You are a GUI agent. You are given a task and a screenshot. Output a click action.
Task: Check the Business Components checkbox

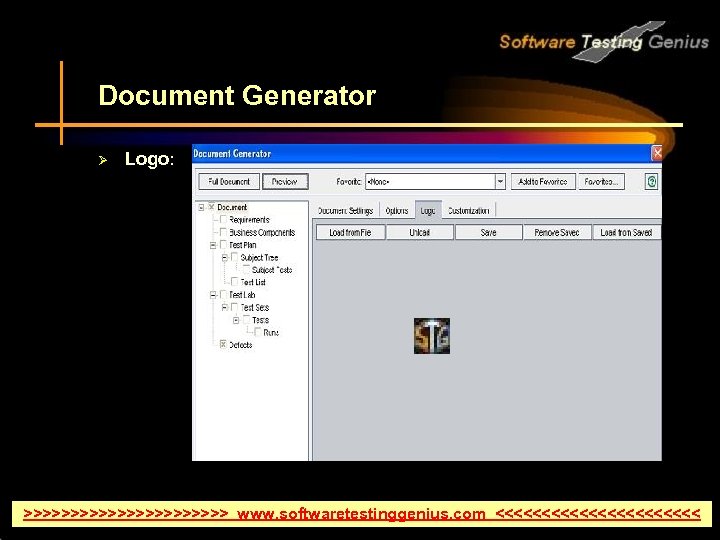point(223,232)
